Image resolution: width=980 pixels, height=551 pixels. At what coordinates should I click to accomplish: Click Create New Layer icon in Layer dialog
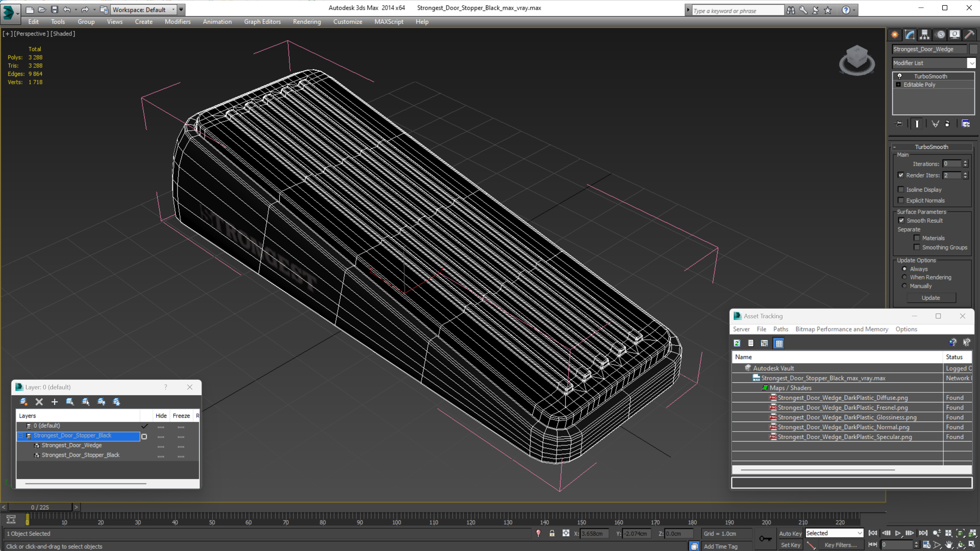pos(24,402)
